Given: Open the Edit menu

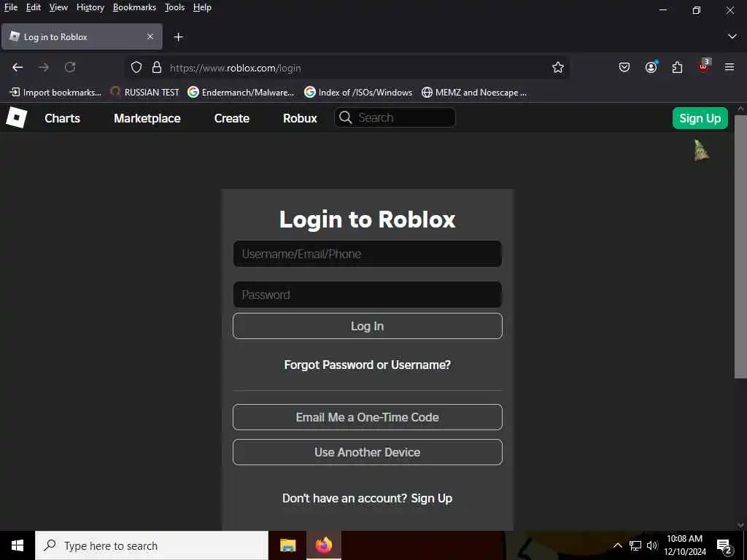Looking at the screenshot, I should point(34,7).
